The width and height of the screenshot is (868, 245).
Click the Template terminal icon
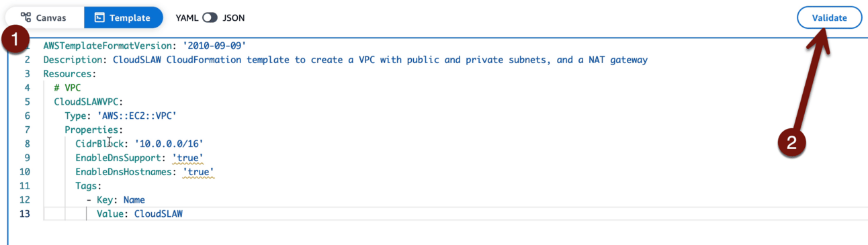point(99,17)
